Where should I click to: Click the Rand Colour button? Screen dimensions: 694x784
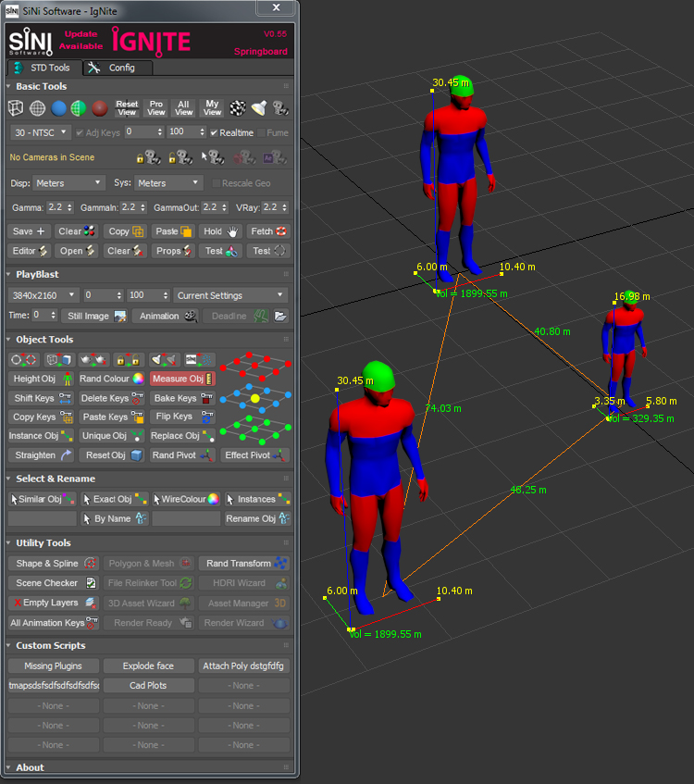click(111, 379)
